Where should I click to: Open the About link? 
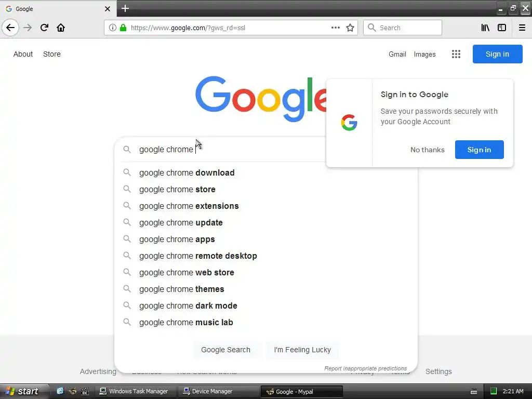23,54
